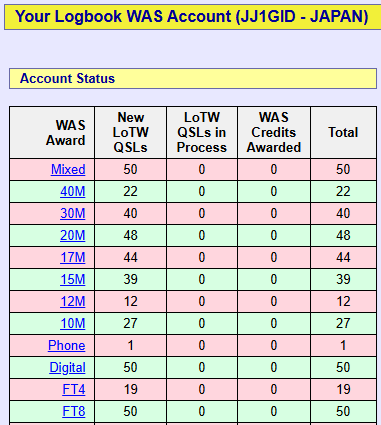381x425 pixels.
Task: Open the Mixed WAS award link
Action: tap(68, 169)
